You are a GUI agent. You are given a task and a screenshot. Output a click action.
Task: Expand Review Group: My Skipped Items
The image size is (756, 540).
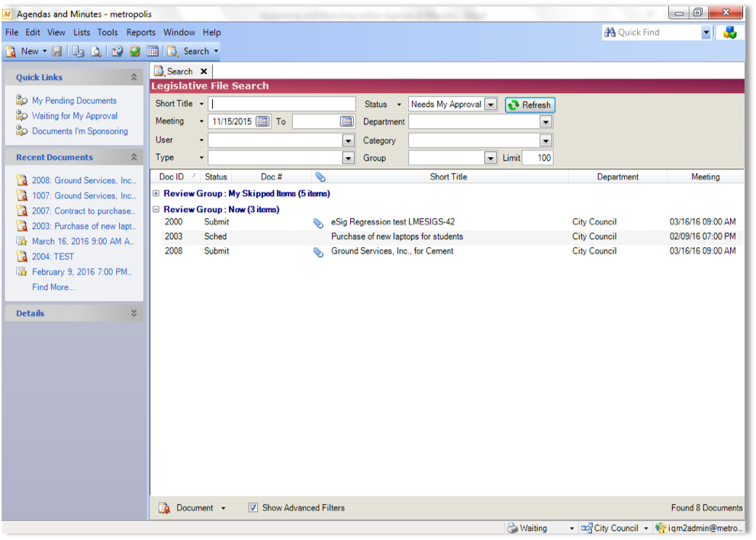[156, 193]
